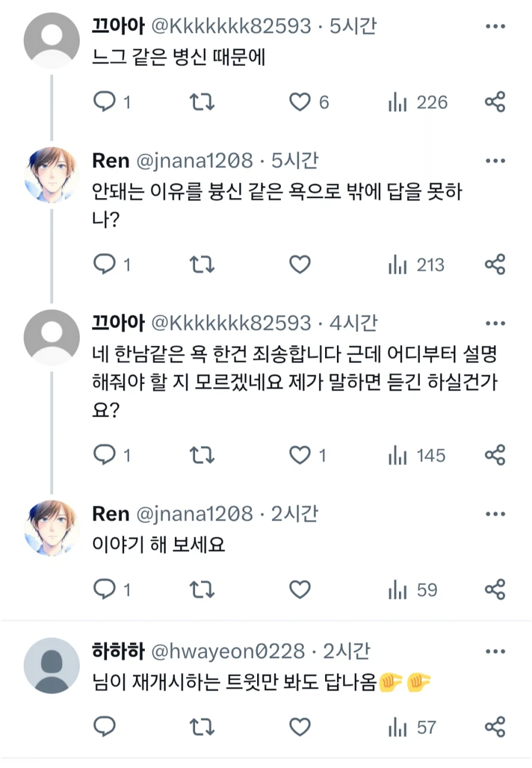Click the retweet icon on 하하하's tweet
532x768 pixels.
pos(202,727)
